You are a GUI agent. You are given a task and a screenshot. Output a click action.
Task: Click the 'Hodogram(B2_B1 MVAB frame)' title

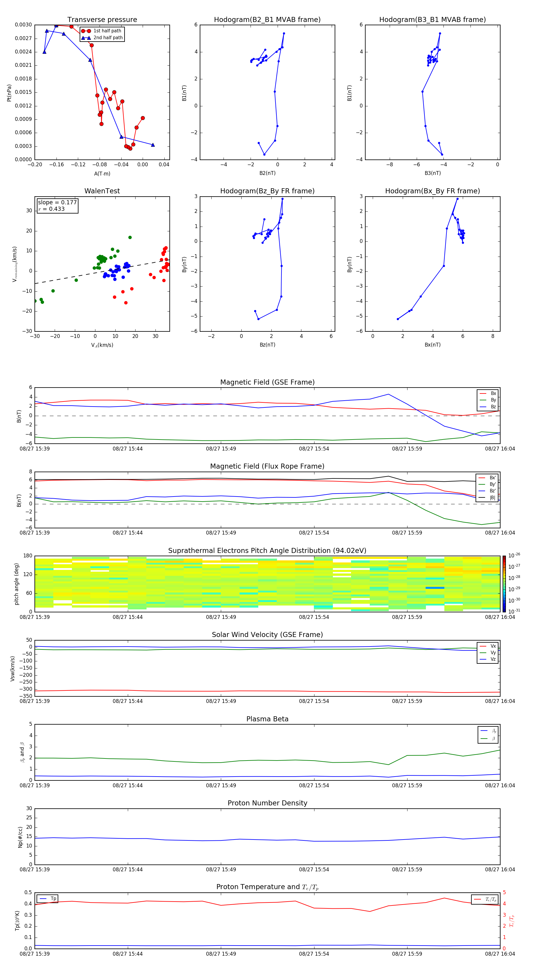(267, 20)
